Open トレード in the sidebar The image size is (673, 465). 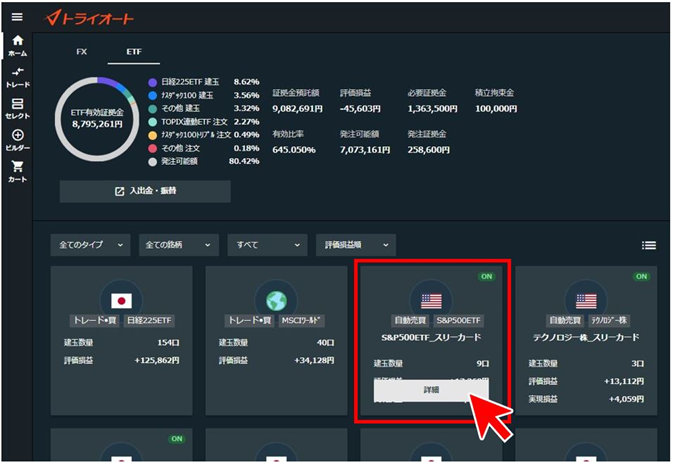click(x=18, y=78)
